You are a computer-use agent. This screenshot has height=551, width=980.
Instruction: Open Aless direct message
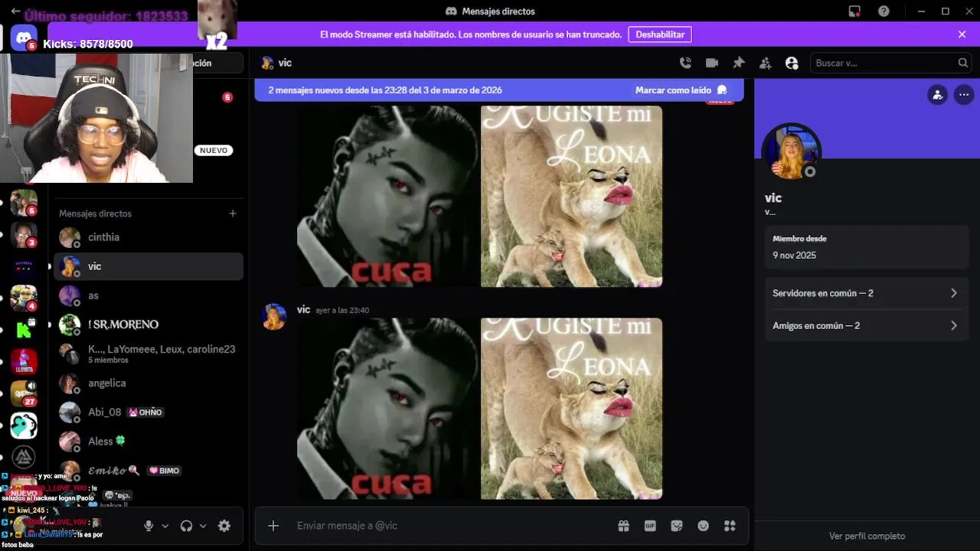point(149,441)
